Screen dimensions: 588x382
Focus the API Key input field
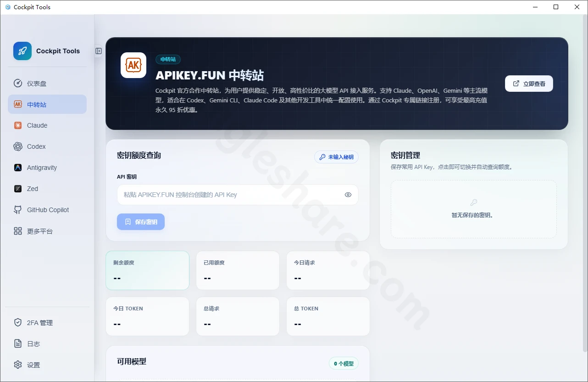238,195
